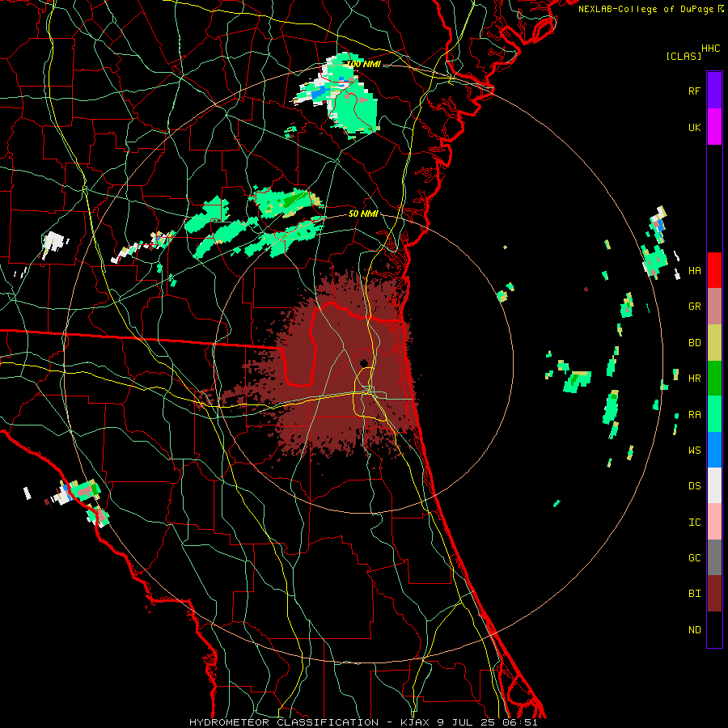
Task: Click the NEXLAB-College of DuPage credit text
Action: point(645,9)
